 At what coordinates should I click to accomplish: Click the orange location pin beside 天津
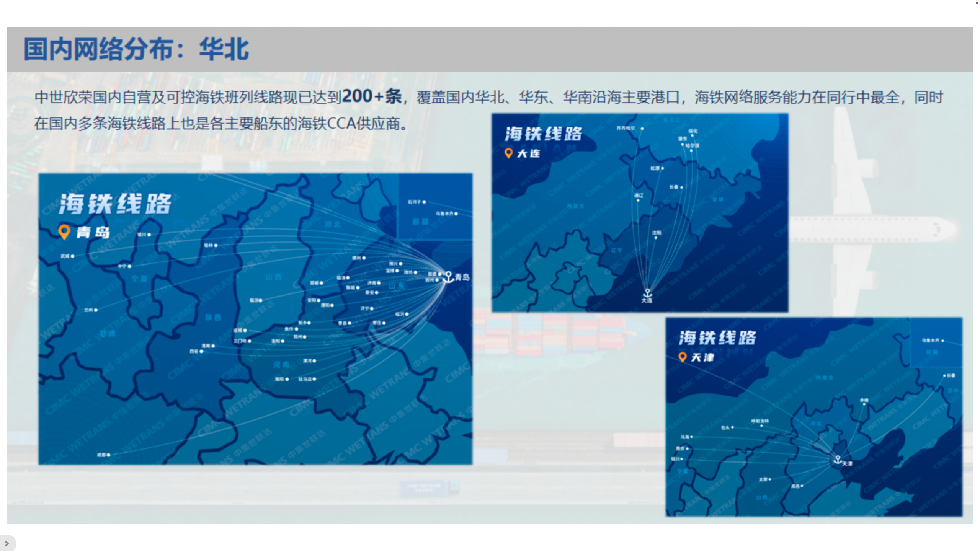coord(682,357)
